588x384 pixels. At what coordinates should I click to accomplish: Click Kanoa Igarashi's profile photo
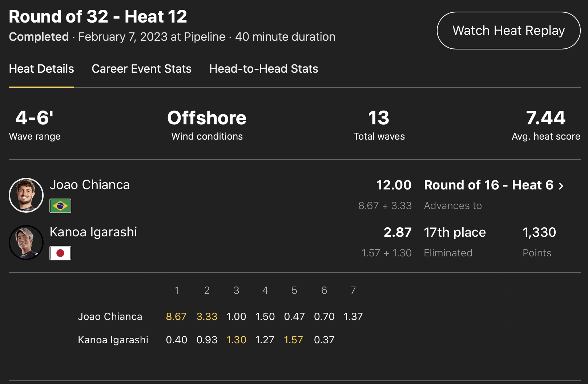tap(26, 243)
